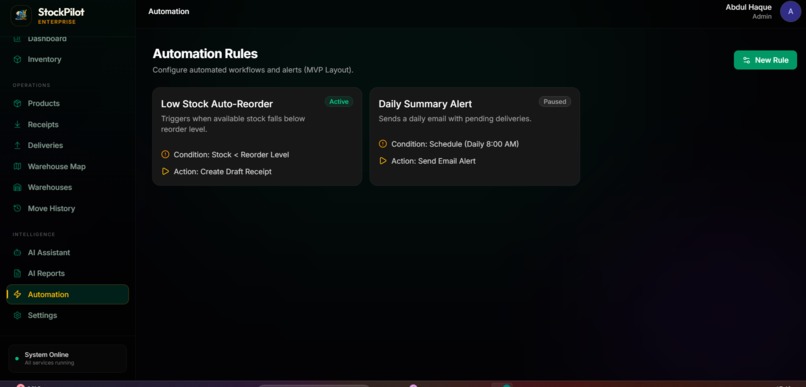Click the Active status badge
The image size is (806, 387).
(x=339, y=102)
